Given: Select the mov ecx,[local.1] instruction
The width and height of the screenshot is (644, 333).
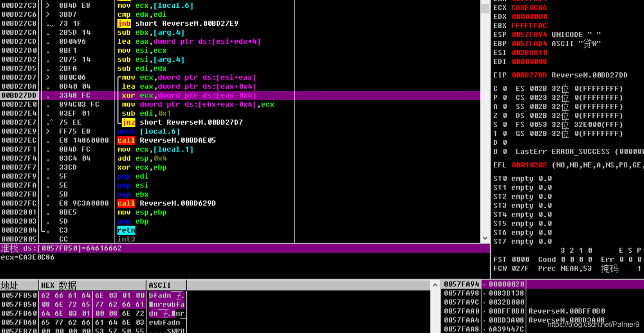Looking at the screenshot, I should tap(155, 149).
